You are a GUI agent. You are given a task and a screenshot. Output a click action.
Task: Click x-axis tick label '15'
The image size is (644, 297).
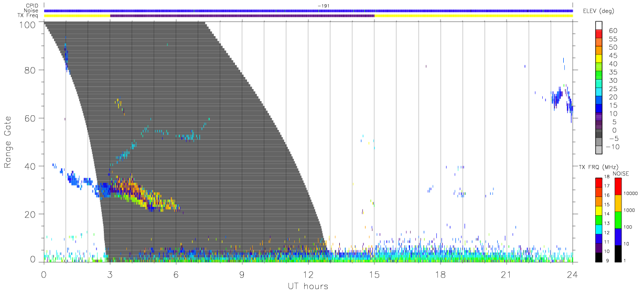coord(374,274)
